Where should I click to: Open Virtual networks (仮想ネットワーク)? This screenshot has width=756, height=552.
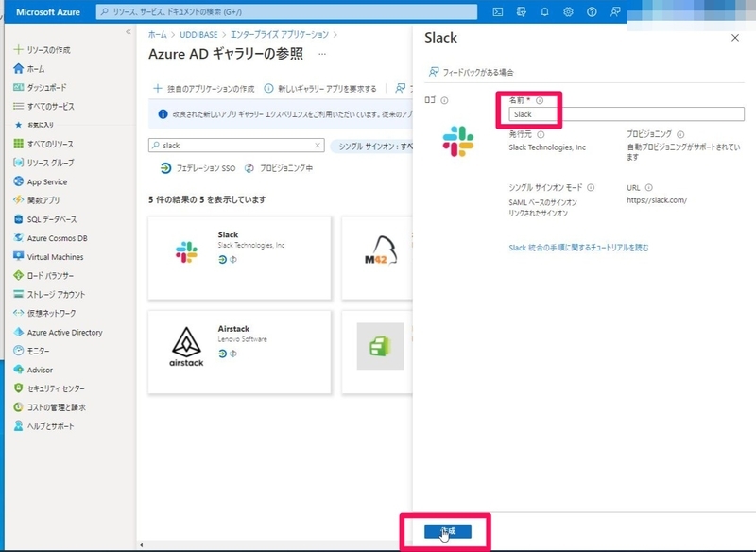[44, 314]
